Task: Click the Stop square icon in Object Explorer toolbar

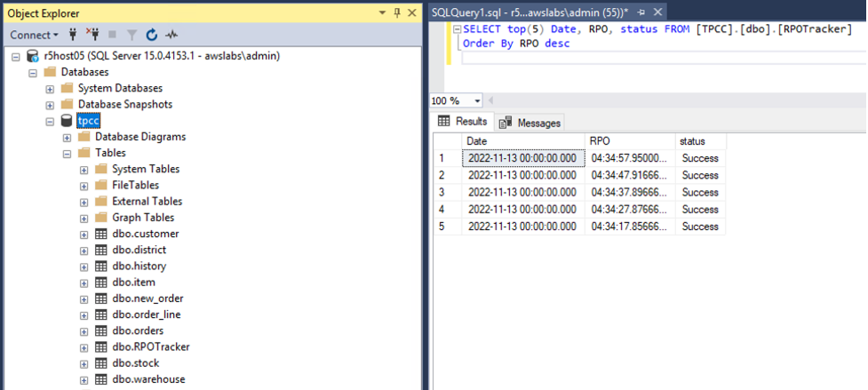Action: (x=112, y=35)
